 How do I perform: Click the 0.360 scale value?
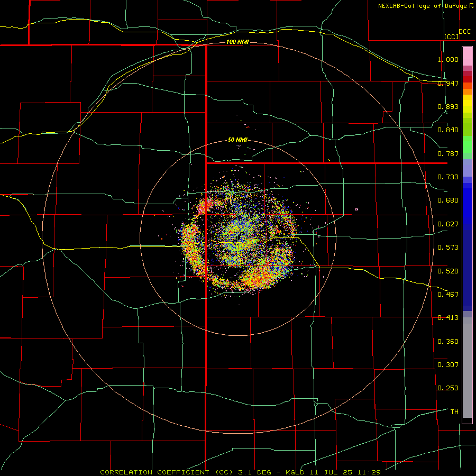pyautogui.click(x=448, y=342)
